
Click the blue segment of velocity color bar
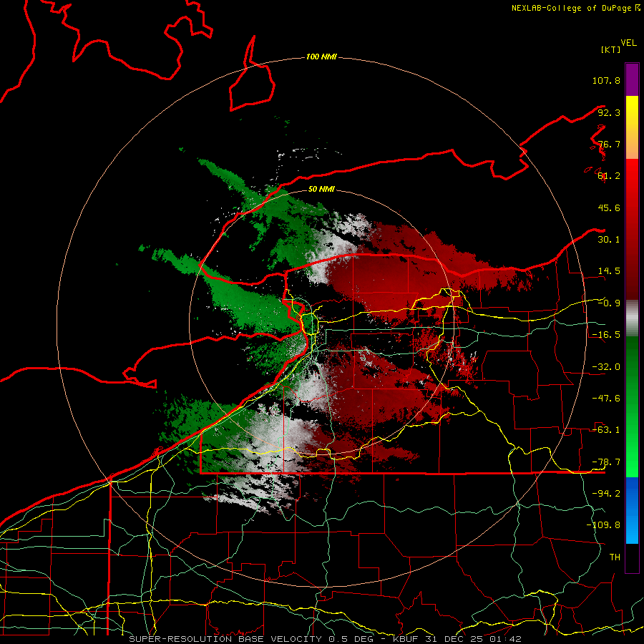click(632, 510)
